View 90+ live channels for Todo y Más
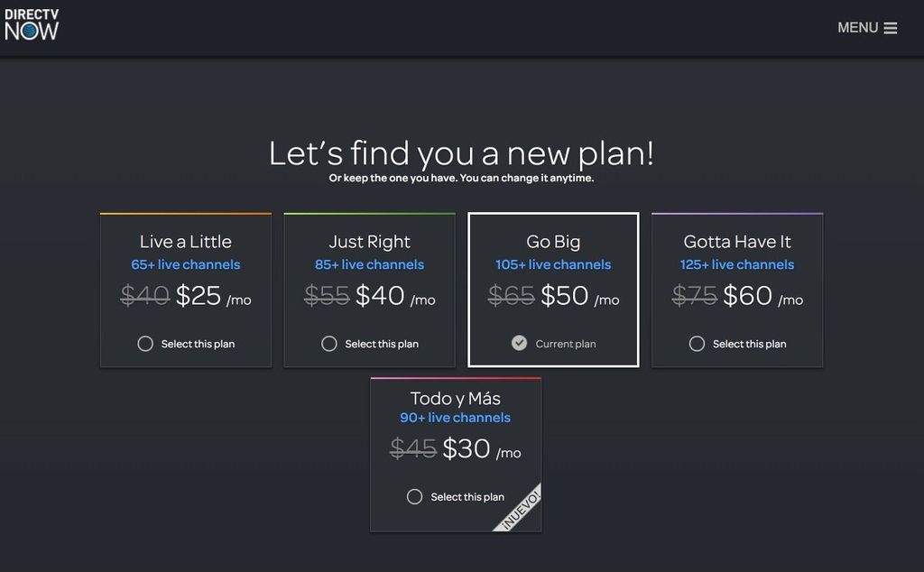This screenshot has width=924, height=572. click(x=455, y=417)
